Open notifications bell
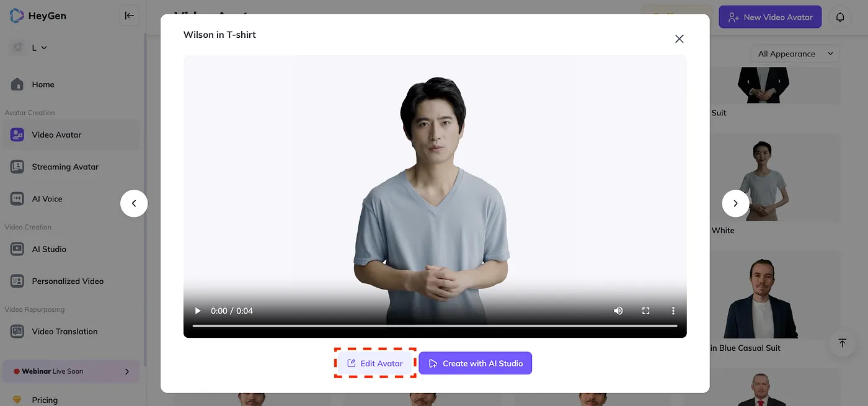The height and width of the screenshot is (406, 868). click(840, 17)
